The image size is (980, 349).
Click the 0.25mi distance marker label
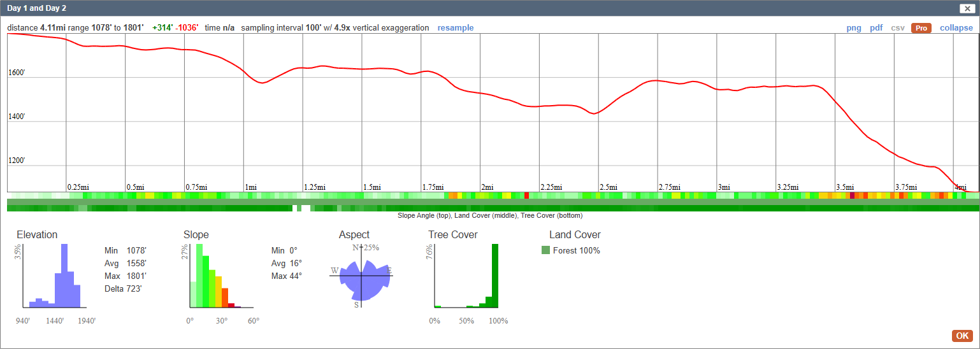[x=78, y=187]
